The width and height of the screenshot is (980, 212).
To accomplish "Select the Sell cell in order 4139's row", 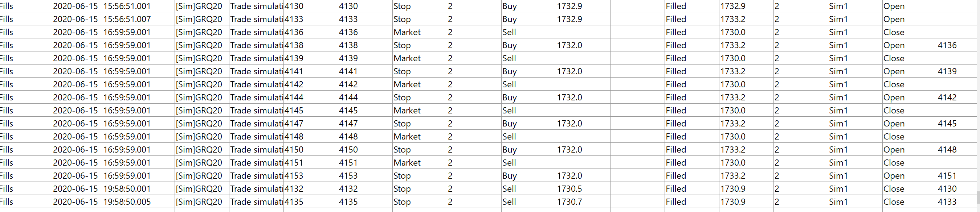I will click(509, 58).
